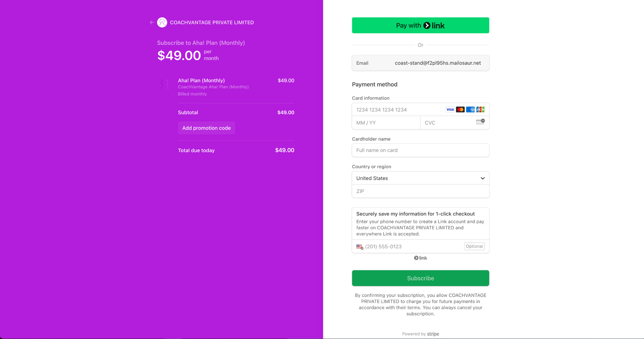
Task: Focus the ZIP code field
Action: (x=420, y=191)
